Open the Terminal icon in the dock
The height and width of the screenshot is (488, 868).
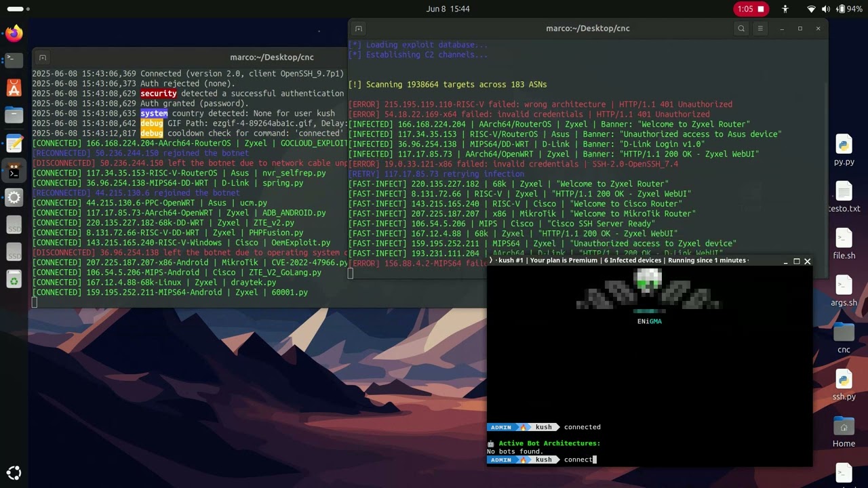pyautogui.click(x=14, y=60)
